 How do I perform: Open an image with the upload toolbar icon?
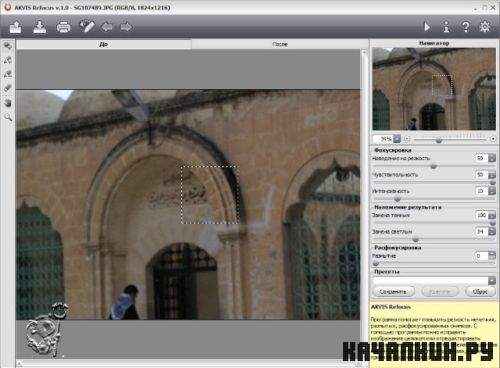(x=16, y=27)
